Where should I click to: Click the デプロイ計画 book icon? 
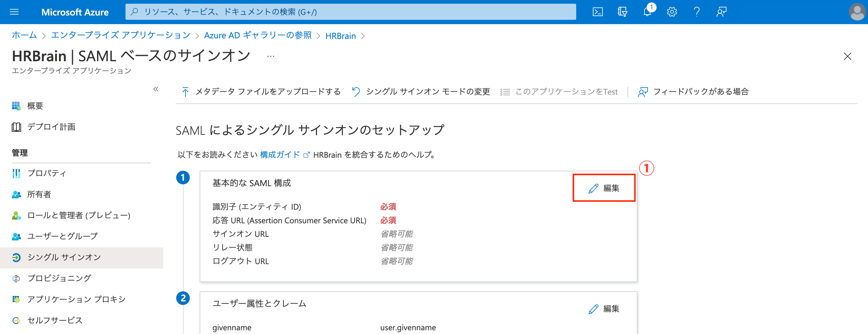click(16, 127)
